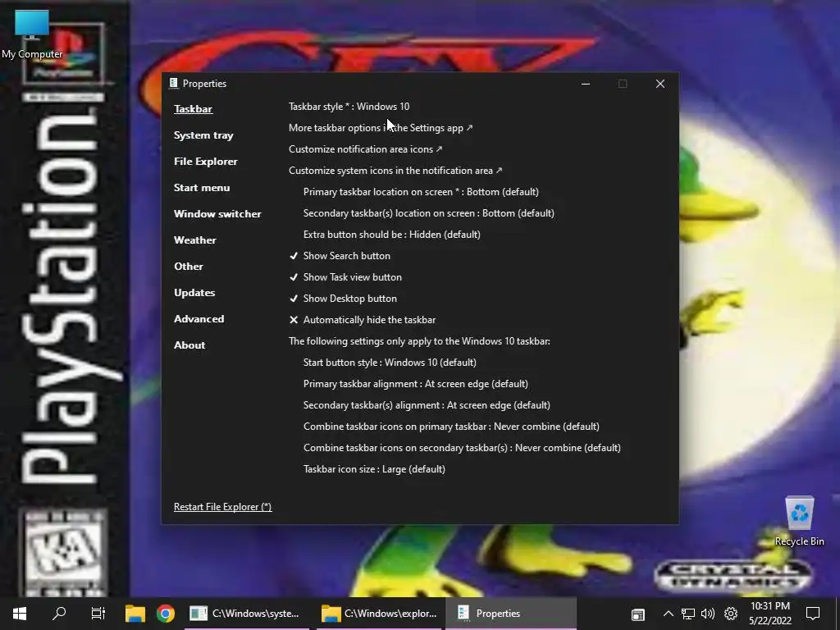Click the taskbar Search magnifier icon
Screen dimensions: 840x630
click(59, 614)
